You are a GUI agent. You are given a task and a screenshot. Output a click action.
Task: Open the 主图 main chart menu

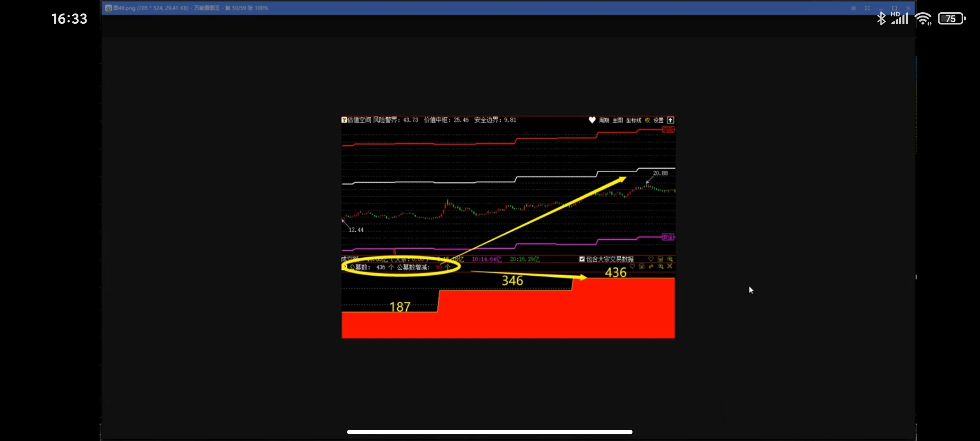(617, 120)
